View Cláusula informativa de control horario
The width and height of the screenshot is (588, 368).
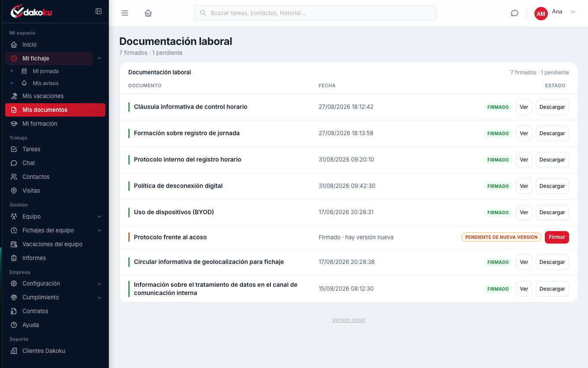pyautogui.click(x=524, y=107)
